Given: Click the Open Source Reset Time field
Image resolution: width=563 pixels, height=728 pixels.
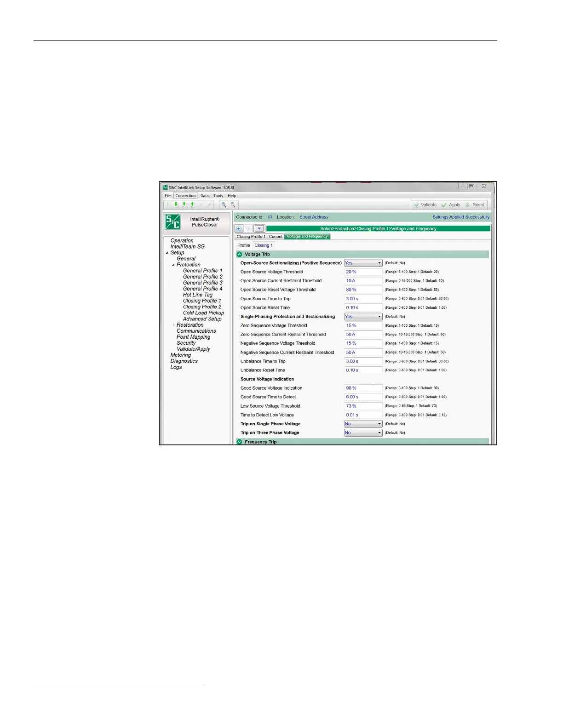Looking at the screenshot, I should (363, 308).
